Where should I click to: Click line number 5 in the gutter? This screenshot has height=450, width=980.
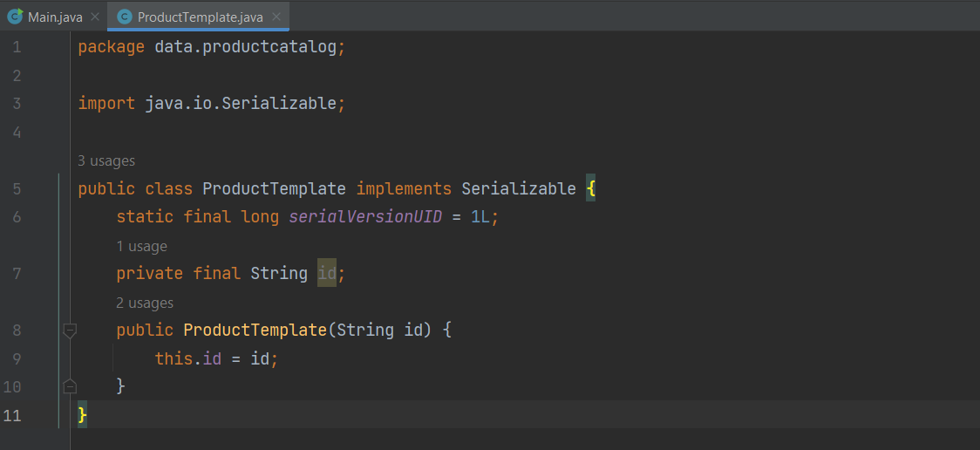(x=17, y=189)
